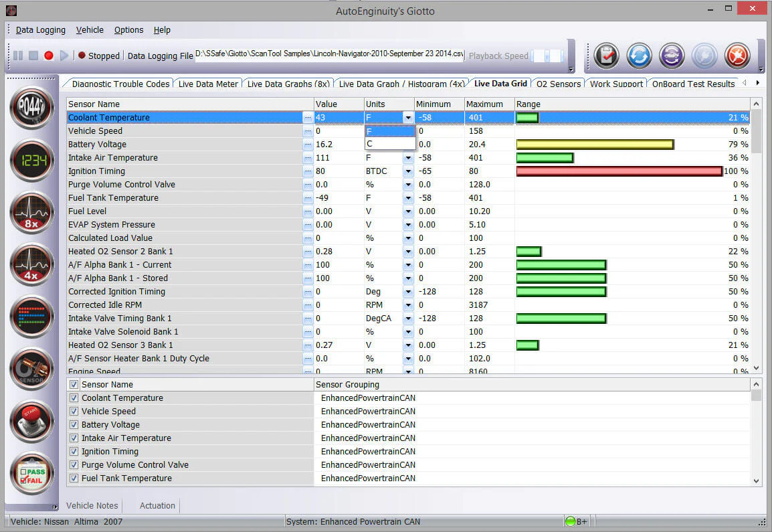
Task: Click the ellipsis button for Calculated Load Value
Action: pos(308,238)
